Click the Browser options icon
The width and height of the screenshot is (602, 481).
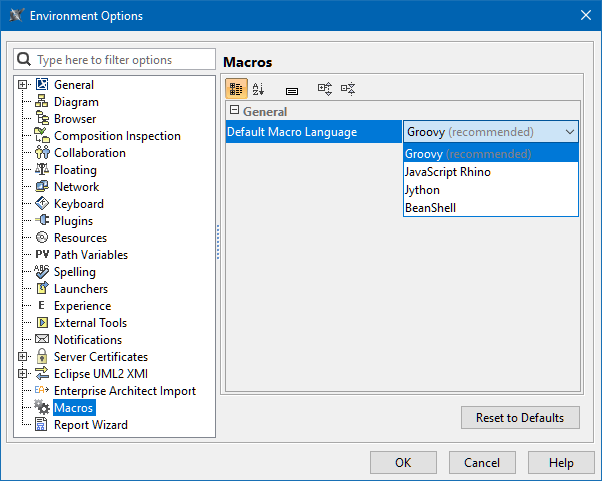click(x=42, y=118)
